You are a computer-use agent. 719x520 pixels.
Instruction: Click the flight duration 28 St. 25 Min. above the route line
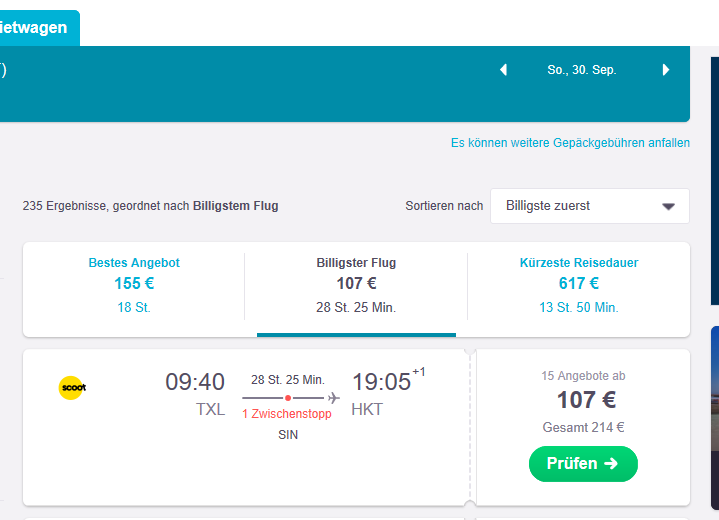click(288, 380)
